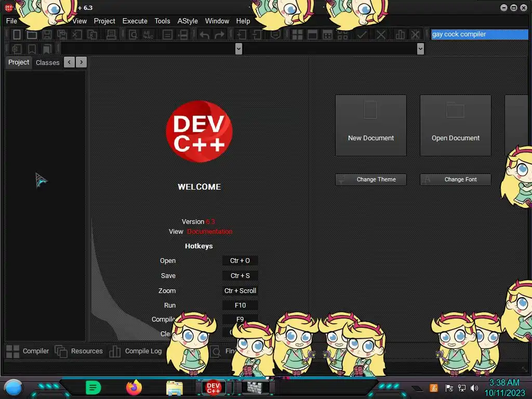Click left arrow beside Classes tab

pyautogui.click(x=69, y=62)
